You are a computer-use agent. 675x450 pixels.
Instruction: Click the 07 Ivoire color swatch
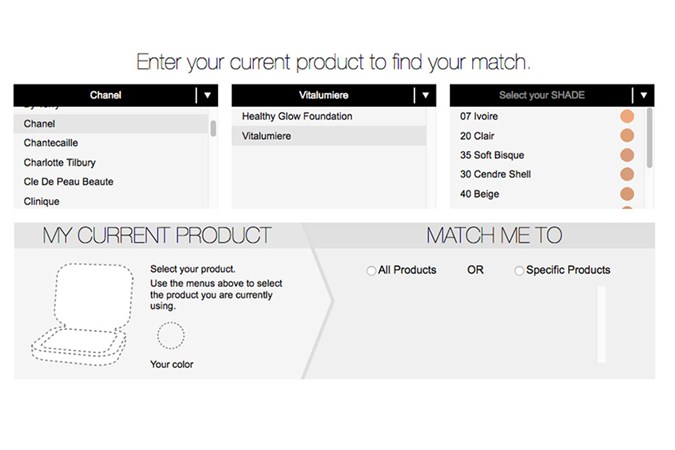coord(627,117)
